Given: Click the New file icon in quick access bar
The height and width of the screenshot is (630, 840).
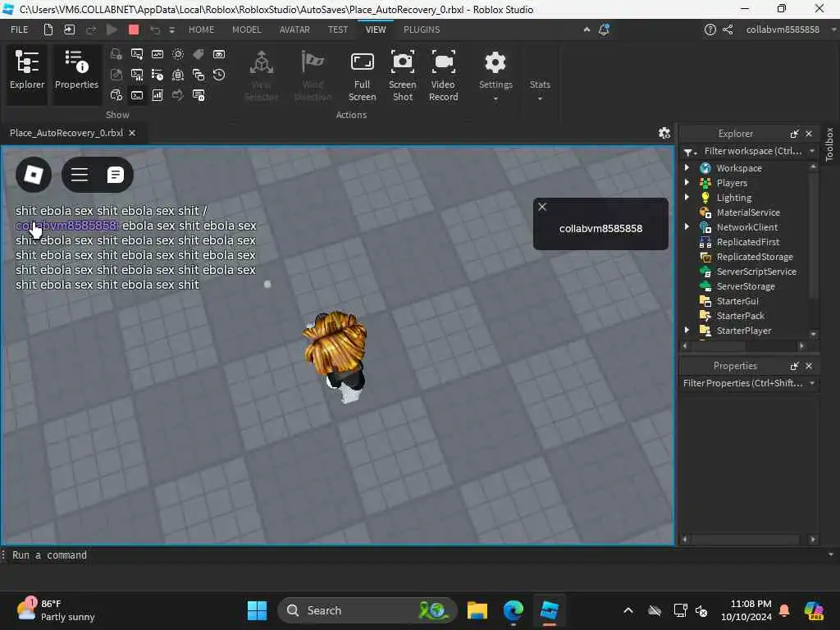Looking at the screenshot, I should coord(48,30).
